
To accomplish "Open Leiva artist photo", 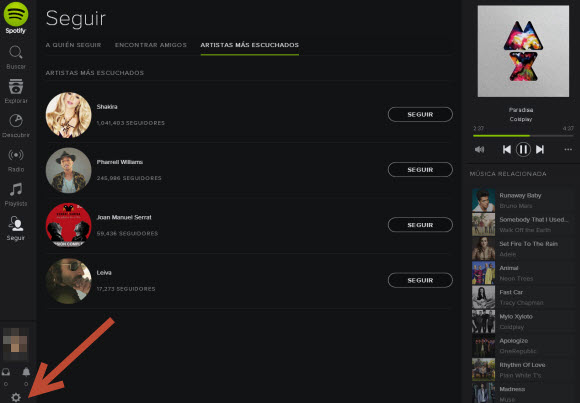I will point(68,281).
